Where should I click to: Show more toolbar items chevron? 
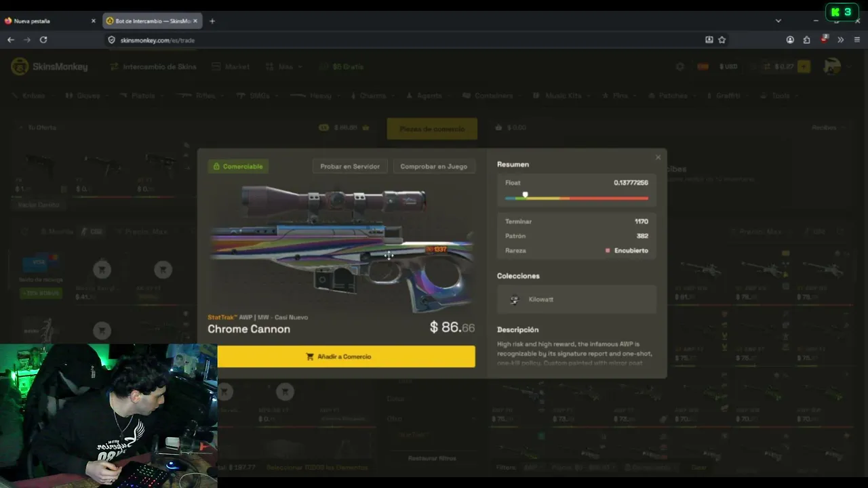[x=841, y=40]
